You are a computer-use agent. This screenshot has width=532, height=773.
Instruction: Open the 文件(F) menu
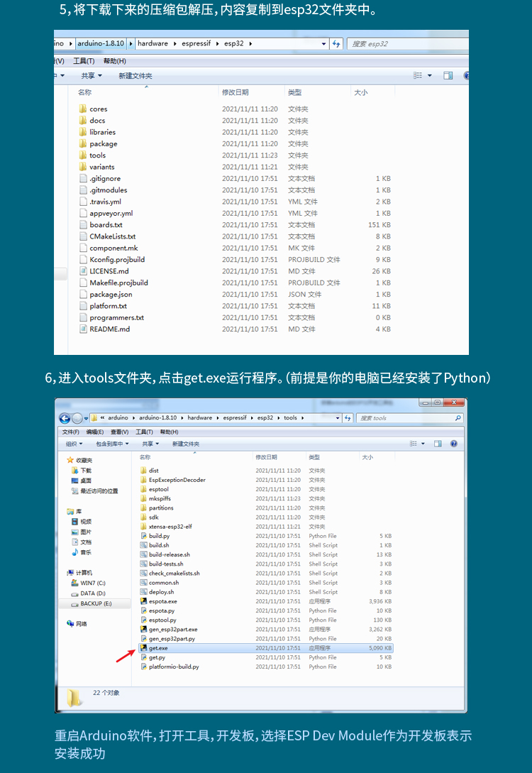pos(70,432)
